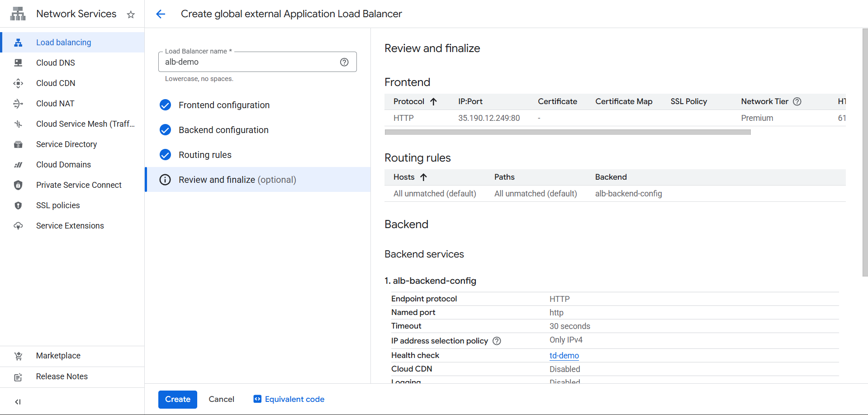Click the help icon in Load Balancer name field
The image size is (868, 415).
pyautogui.click(x=344, y=62)
